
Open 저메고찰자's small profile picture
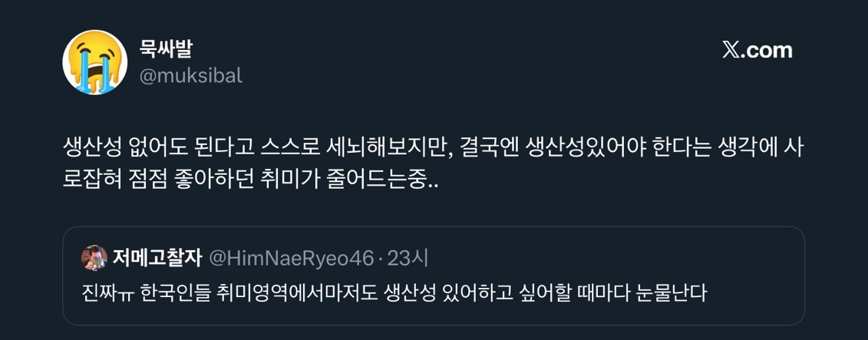pyautogui.click(x=94, y=258)
